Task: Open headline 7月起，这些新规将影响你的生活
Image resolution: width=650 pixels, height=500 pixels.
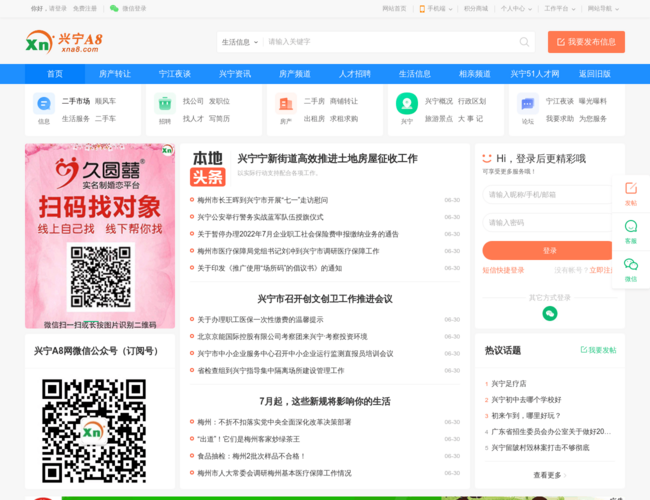Action: click(325, 401)
